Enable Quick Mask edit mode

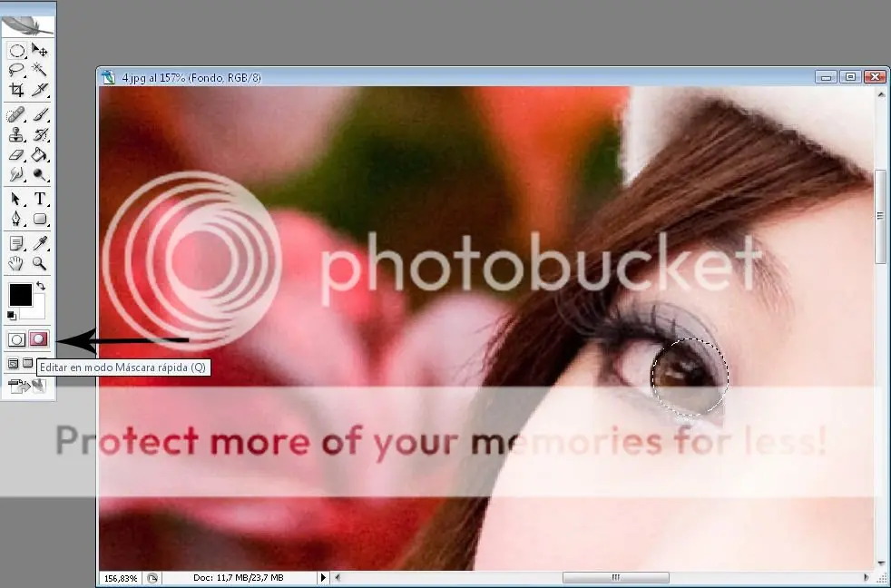(39, 339)
